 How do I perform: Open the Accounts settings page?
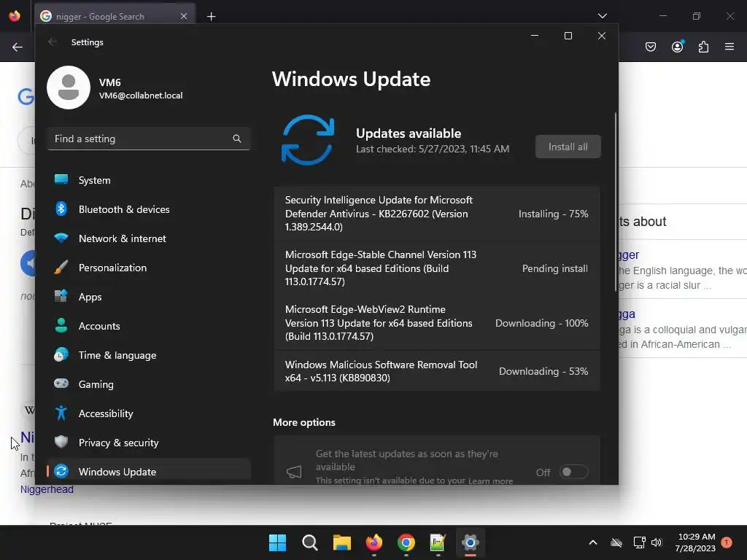(x=149, y=326)
